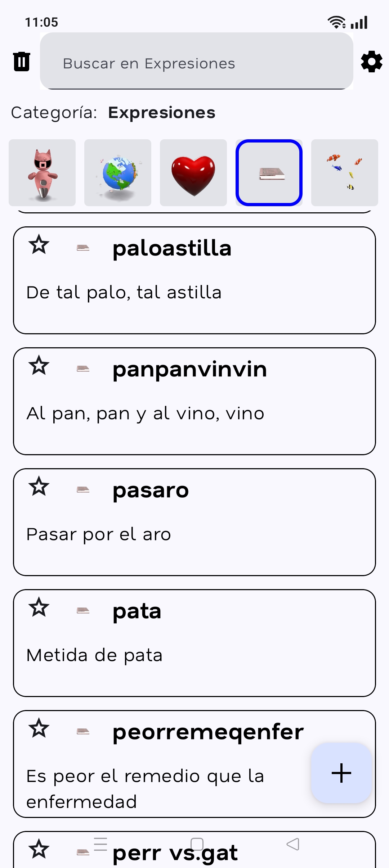
Task: Tap the trash delete icon
Action: coord(22,62)
